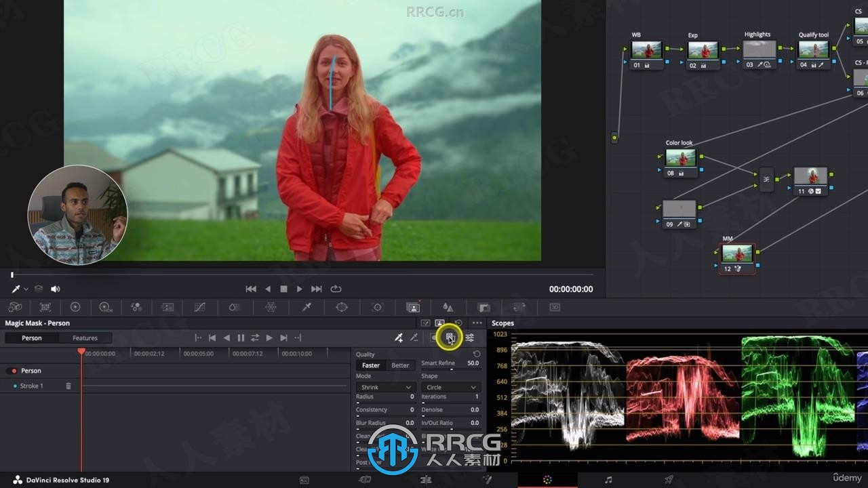Switch to the Features tab
This screenshot has height=488, width=868.
coord(85,338)
